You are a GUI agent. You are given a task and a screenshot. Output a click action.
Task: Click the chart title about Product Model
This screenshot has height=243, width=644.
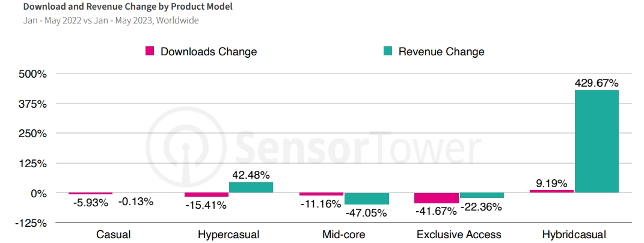(x=127, y=7)
